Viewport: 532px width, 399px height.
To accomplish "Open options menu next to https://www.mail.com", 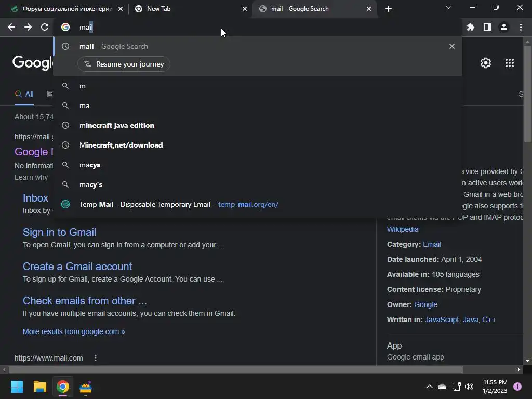I will [96, 358].
